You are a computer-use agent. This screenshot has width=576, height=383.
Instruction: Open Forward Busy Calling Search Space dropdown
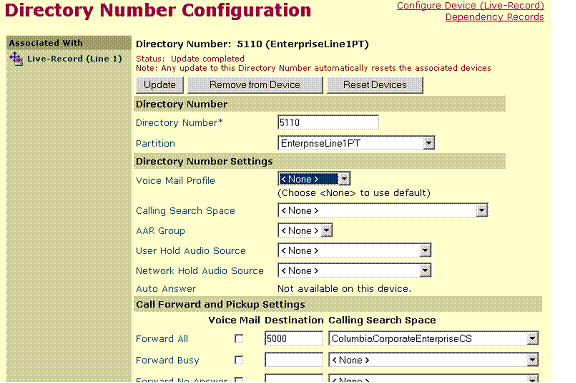(x=433, y=360)
